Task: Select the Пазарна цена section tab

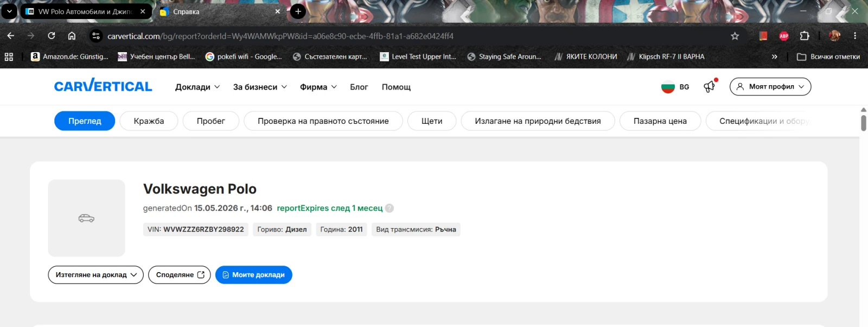Action: pyautogui.click(x=660, y=121)
